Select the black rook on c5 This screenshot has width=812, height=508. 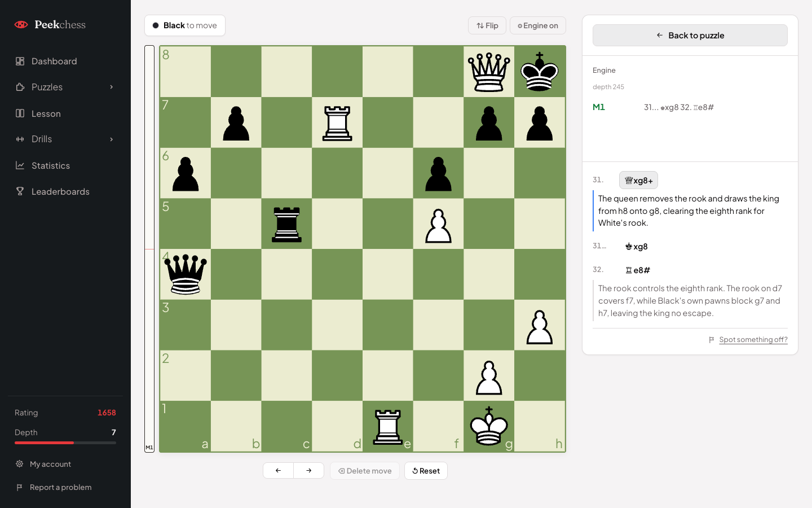pos(286,224)
